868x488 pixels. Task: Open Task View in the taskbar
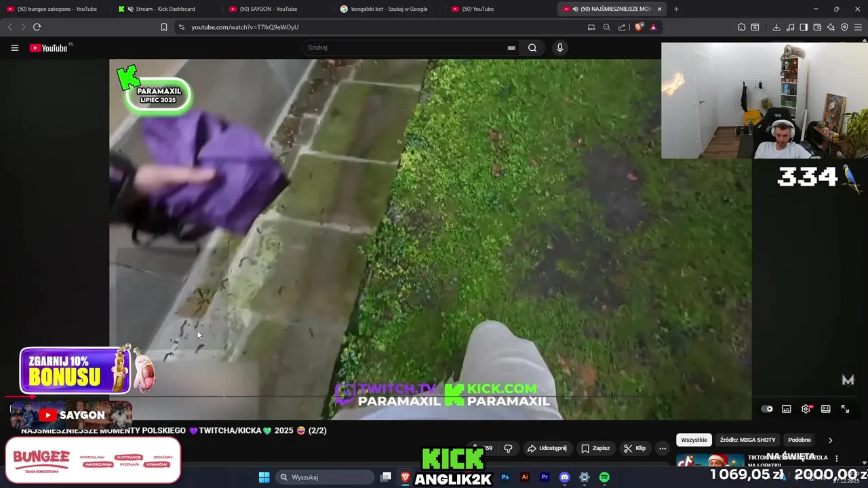tap(386, 477)
